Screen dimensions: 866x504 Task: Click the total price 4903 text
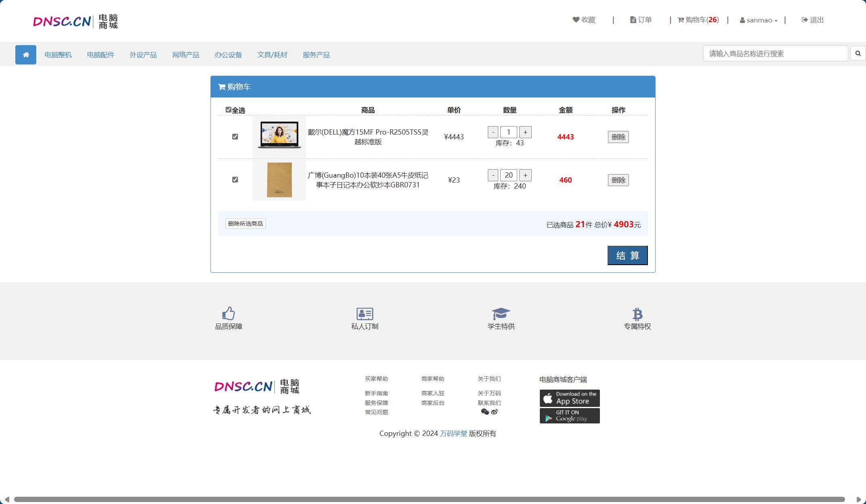coord(624,224)
